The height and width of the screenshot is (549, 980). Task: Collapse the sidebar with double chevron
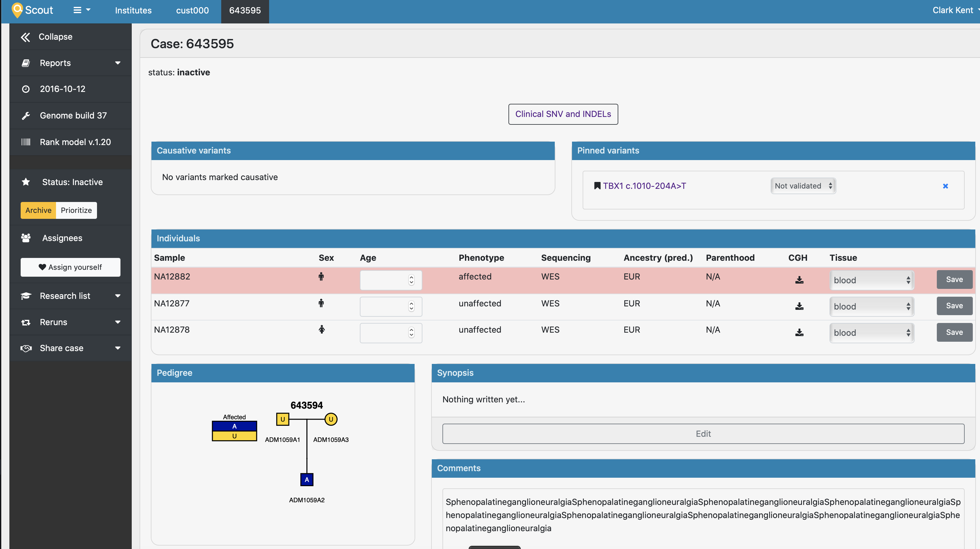click(x=25, y=37)
